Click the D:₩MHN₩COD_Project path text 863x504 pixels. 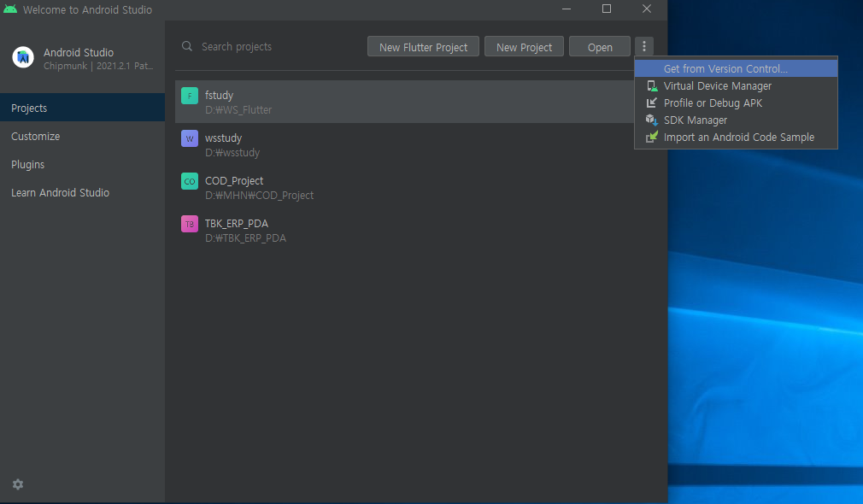coord(259,196)
